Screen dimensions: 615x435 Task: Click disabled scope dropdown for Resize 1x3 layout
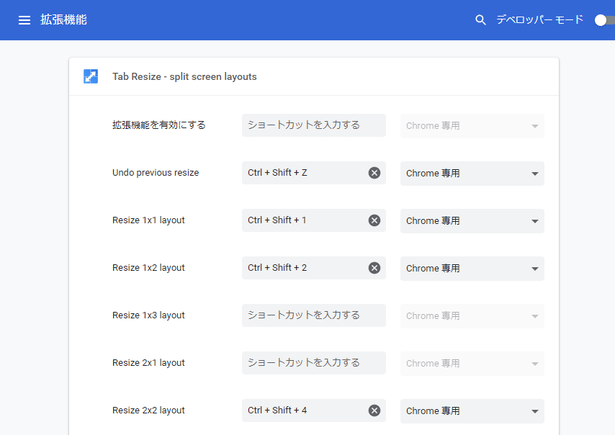coord(472,316)
